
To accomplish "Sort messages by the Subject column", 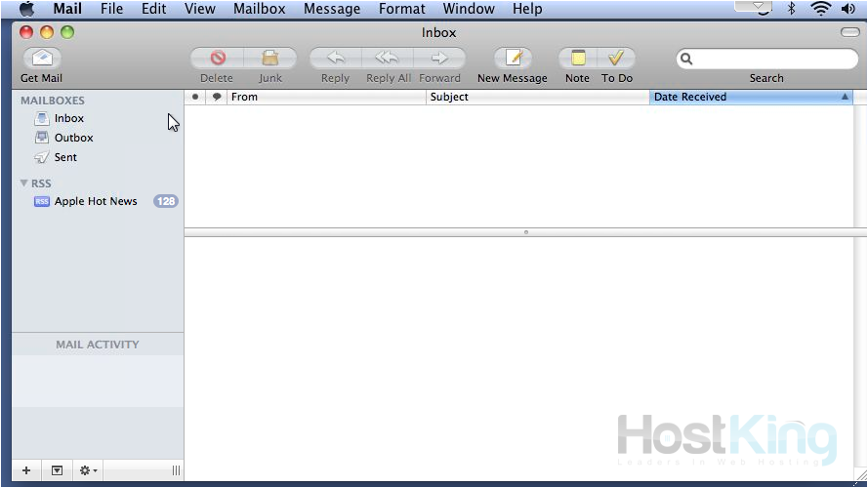I will (538, 97).
